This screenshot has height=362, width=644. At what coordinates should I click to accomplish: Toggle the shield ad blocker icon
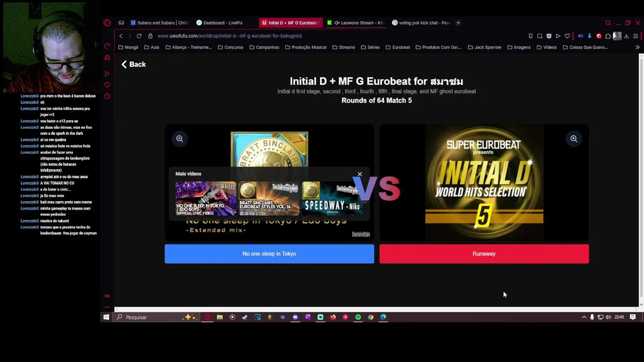pos(549,36)
